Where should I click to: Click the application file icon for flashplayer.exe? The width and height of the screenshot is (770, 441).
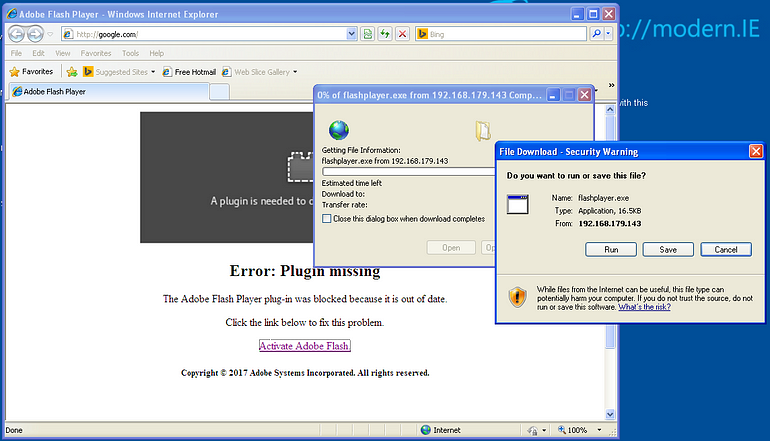tap(518, 204)
